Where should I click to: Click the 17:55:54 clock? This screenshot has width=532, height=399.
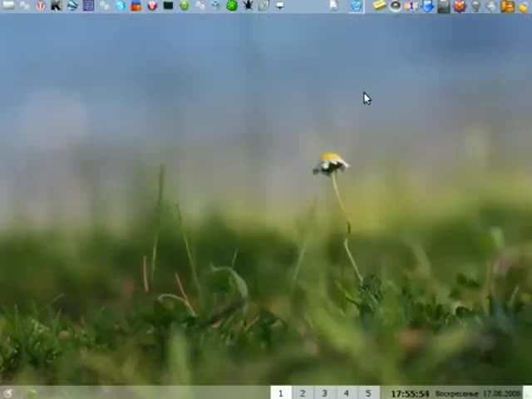pyautogui.click(x=410, y=393)
